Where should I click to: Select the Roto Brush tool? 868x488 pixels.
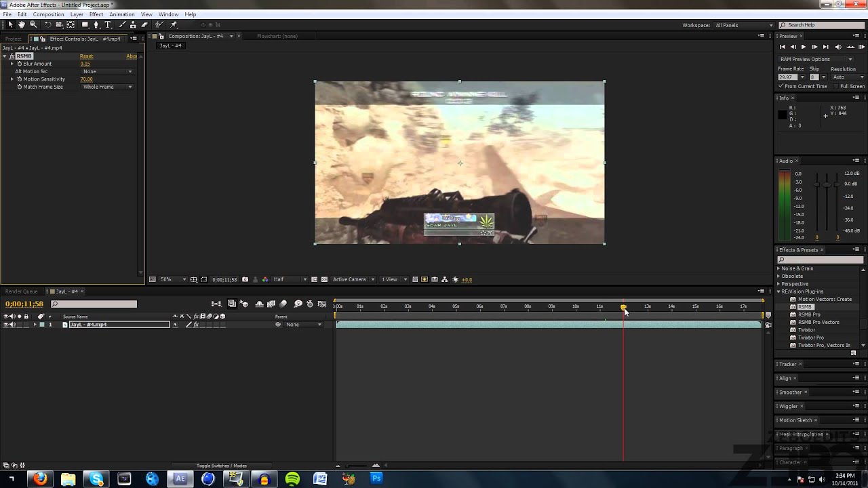click(x=159, y=24)
